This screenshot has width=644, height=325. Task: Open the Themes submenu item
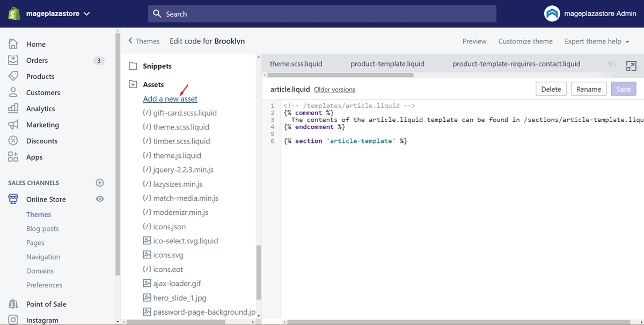(39, 214)
